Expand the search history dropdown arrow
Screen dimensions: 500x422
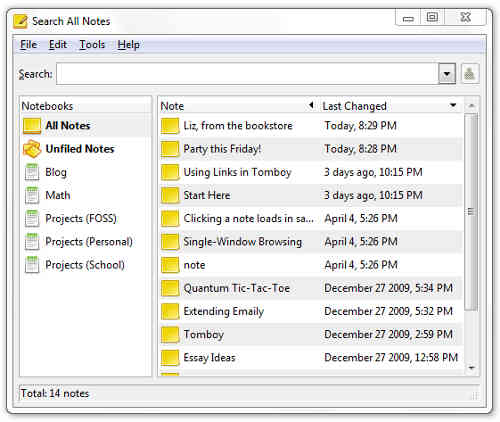(x=447, y=74)
